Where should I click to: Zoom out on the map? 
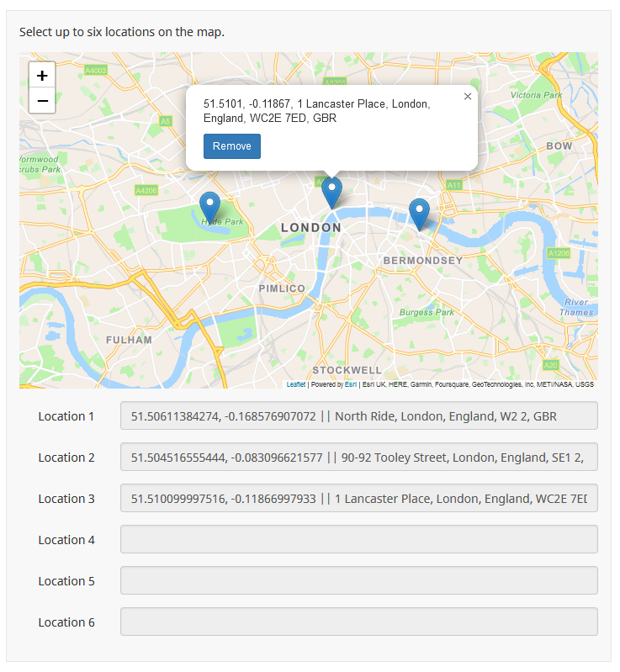[x=42, y=100]
